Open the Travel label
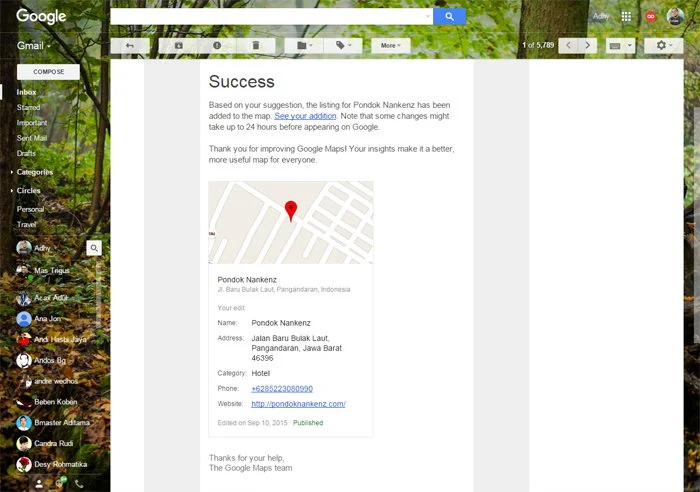Viewport: 700px width, 492px height. coord(26,224)
